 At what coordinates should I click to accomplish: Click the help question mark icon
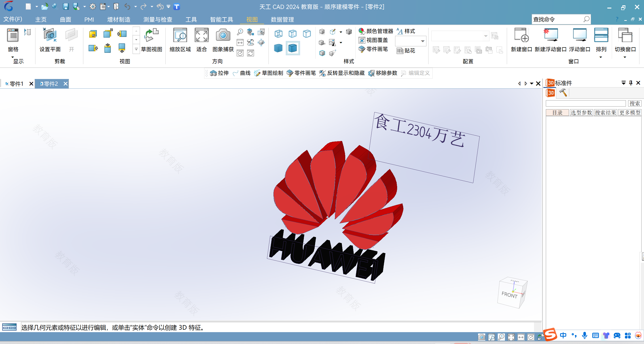(x=617, y=19)
